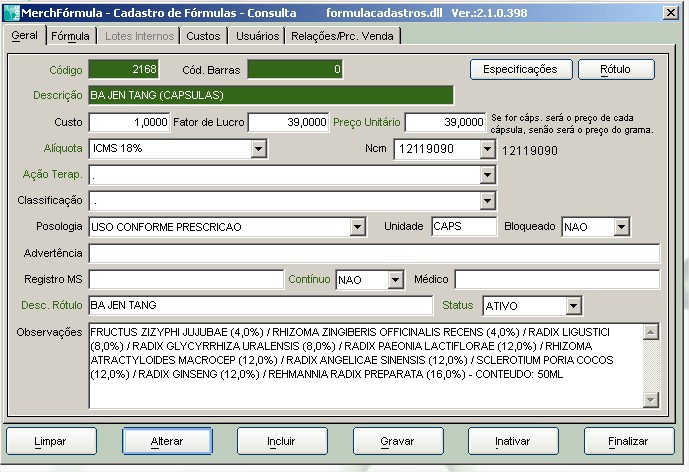Click the MerchFórmula title bar app icon
The image size is (689, 472).
point(12,12)
